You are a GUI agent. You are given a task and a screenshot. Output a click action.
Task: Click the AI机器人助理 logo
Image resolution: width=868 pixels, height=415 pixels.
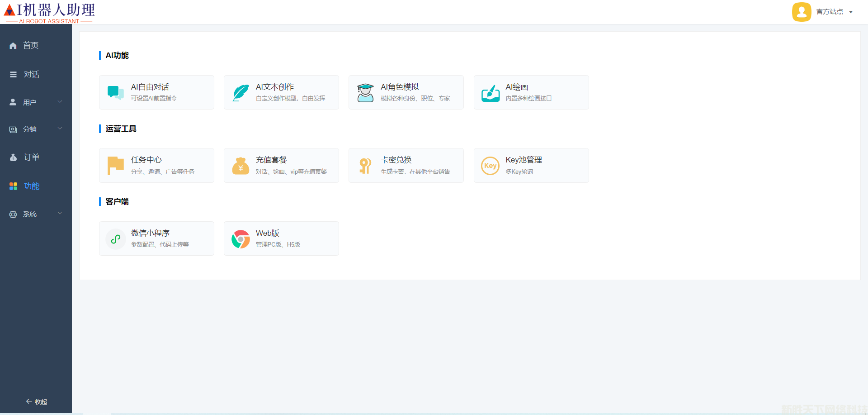point(49,12)
